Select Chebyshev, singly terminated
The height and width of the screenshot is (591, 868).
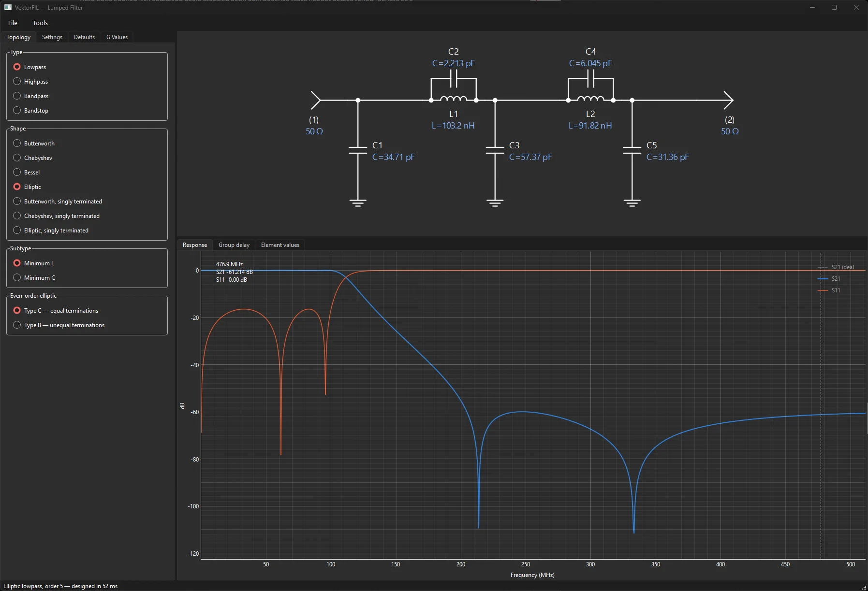pos(57,216)
